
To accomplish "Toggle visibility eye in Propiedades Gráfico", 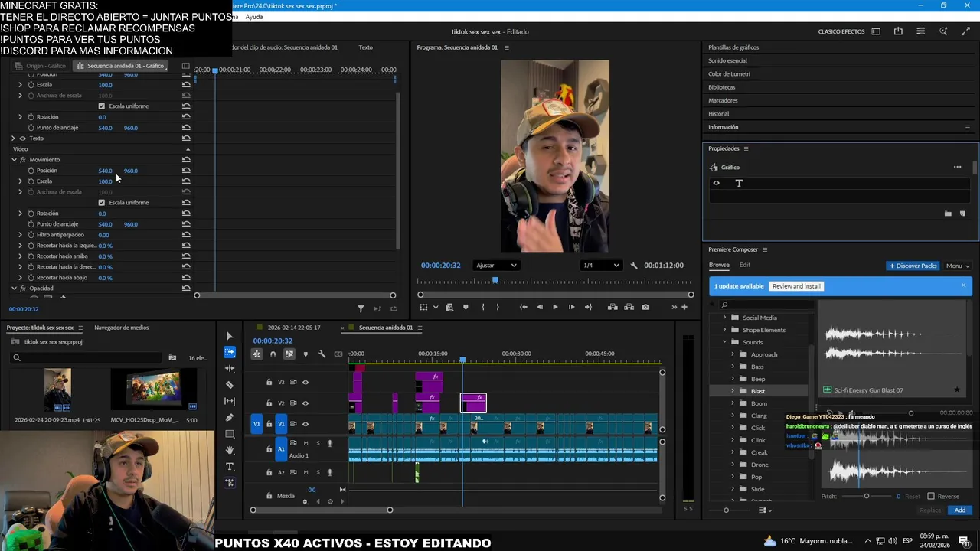I will pyautogui.click(x=717, y=183).
